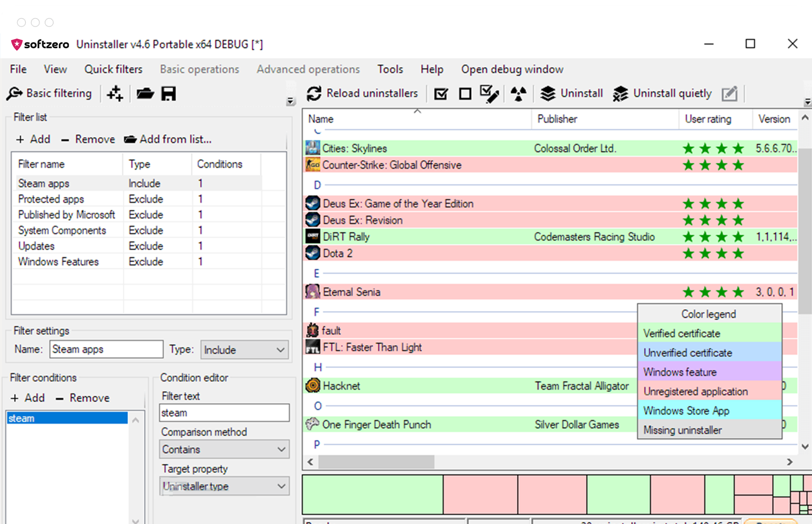
Task: Click the Eternal Senia app icon
Action: pyautogui.click(x=313, y=292)
